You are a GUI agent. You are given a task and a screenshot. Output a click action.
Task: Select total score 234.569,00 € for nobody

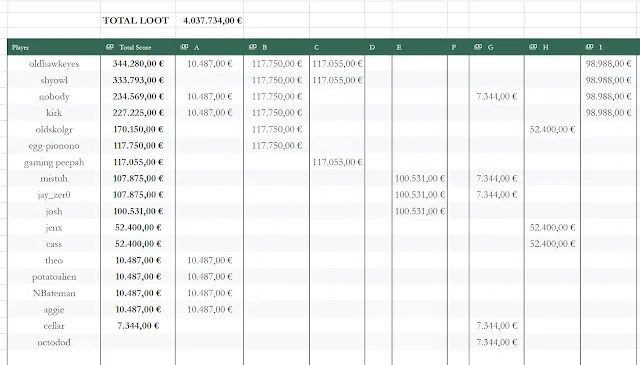(x=138, y=96)
